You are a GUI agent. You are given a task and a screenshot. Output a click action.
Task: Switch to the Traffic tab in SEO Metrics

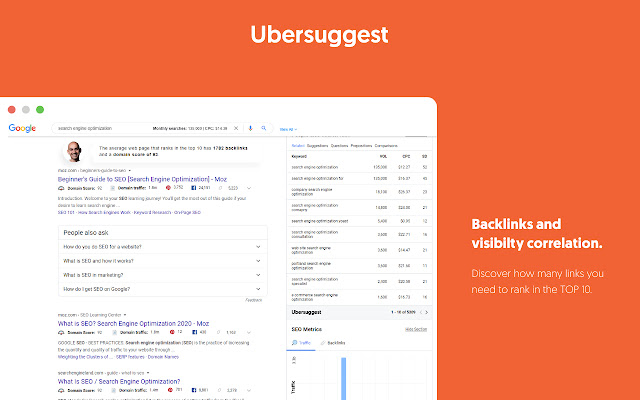pos(301,343)
